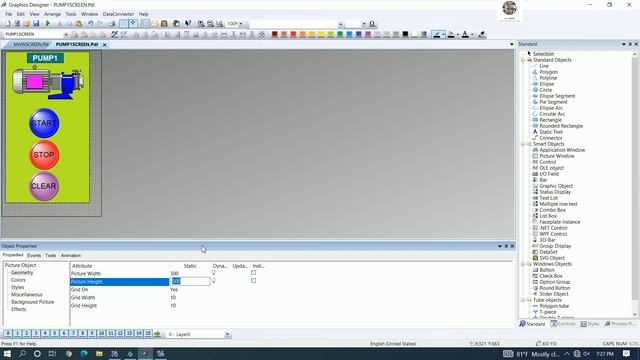This screenshot has width=640, height=360.
Task: Pick the SVG Object item
Action: point(552,258)
